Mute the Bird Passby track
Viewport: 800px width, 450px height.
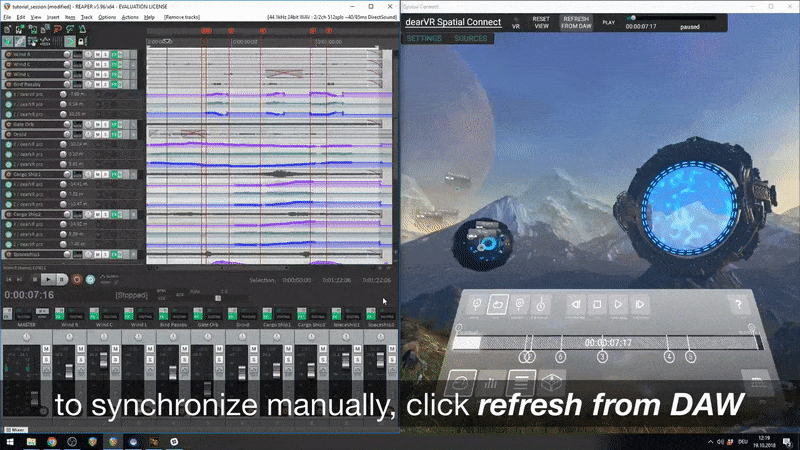click(97, 84)
